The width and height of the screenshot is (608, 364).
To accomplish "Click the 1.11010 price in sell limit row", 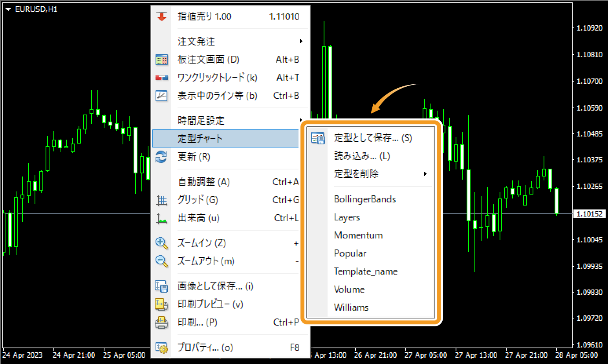I will (284, 16).
